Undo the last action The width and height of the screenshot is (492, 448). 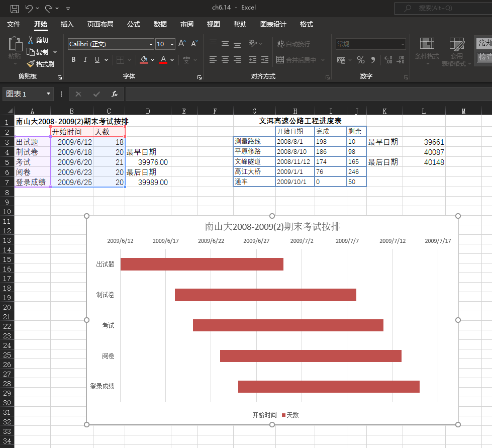click(29, 9)
